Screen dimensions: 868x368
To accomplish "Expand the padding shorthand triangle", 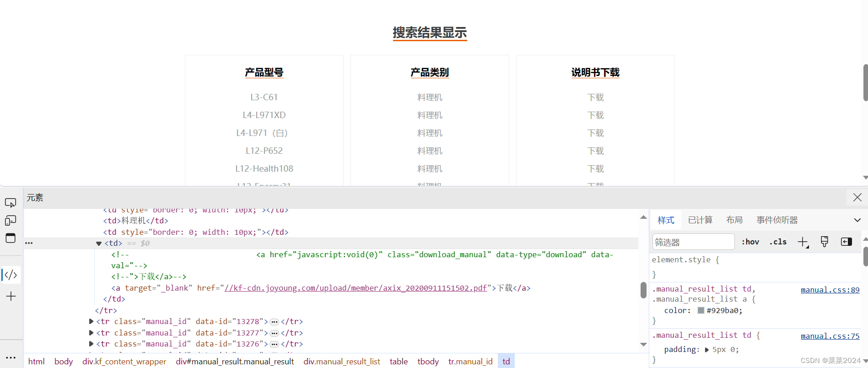I will coord(706,350).
